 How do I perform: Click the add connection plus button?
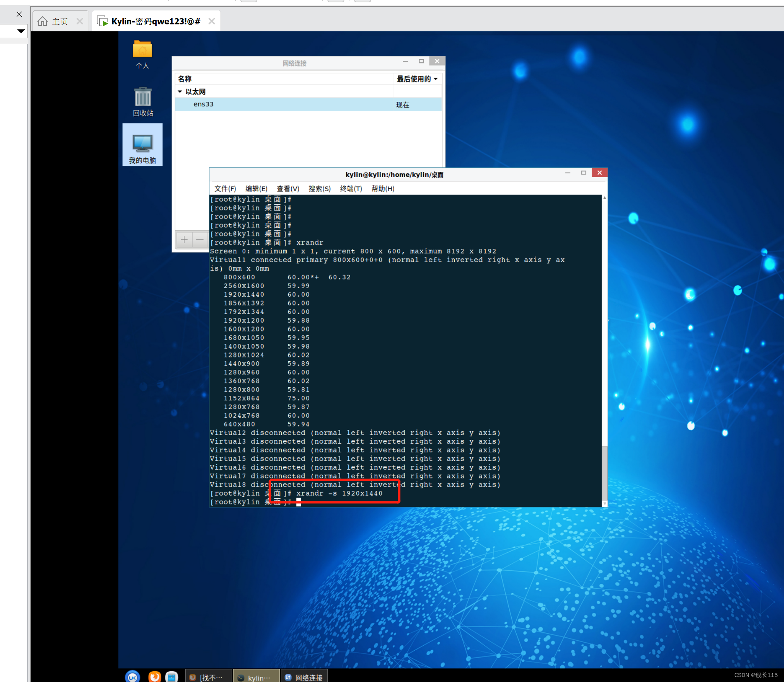tap(184, 240)
